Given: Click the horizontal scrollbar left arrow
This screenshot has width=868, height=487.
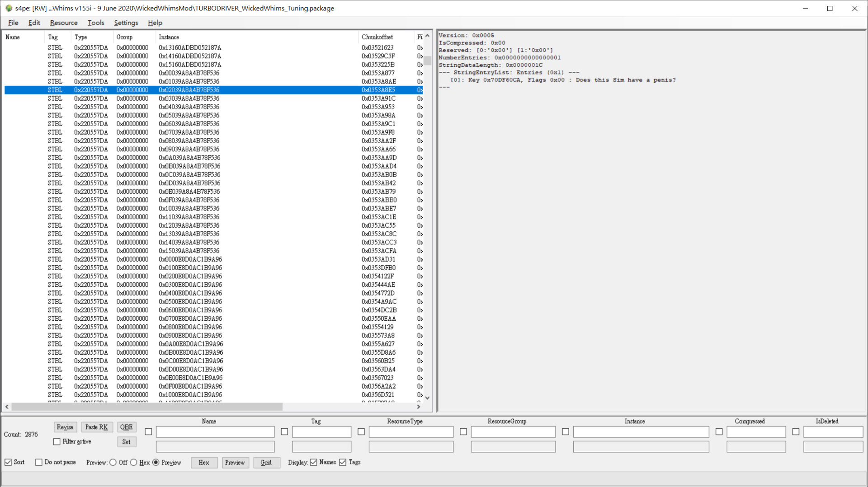Looking at the screenshot, I should point(7,407).
